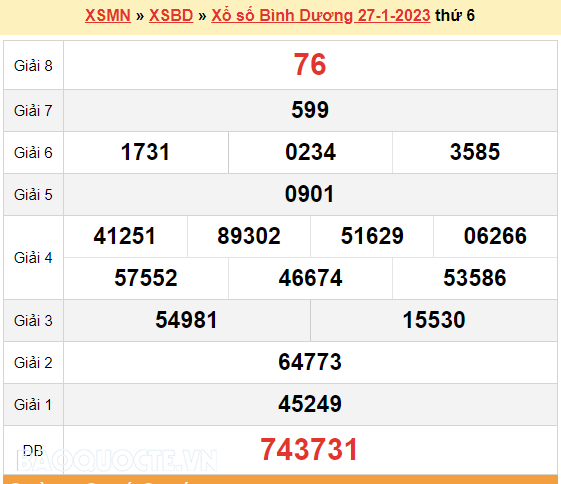Click the red Giải 8 number 76
Screen dimensions: 561x484
310,65
